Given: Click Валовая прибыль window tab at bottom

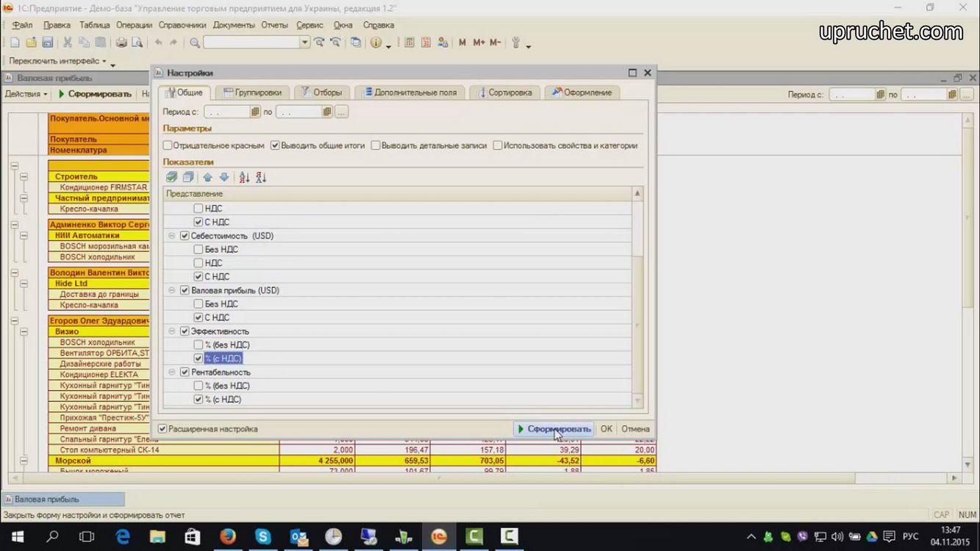Looking at the screenshot, I should click(x=63, y=499).
